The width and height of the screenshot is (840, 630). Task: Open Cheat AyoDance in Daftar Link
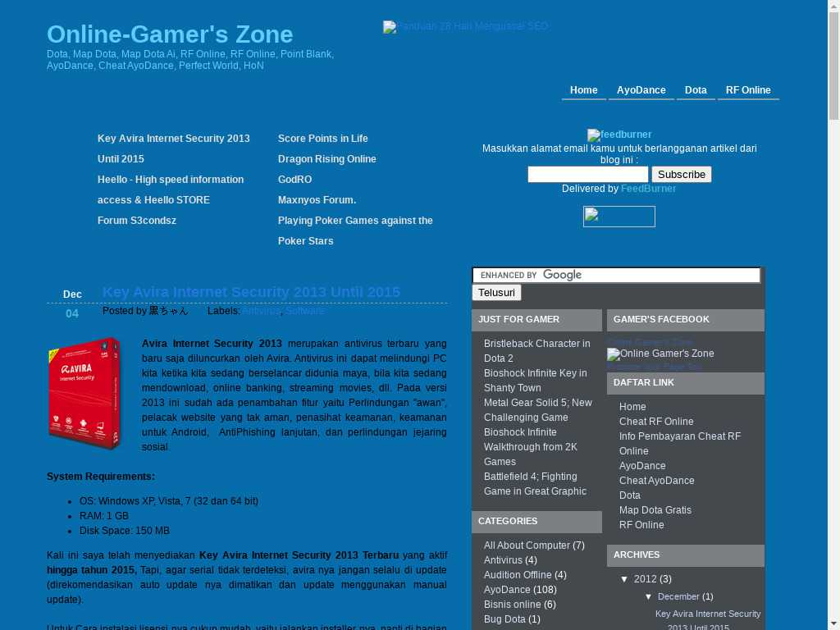point(657,481)
